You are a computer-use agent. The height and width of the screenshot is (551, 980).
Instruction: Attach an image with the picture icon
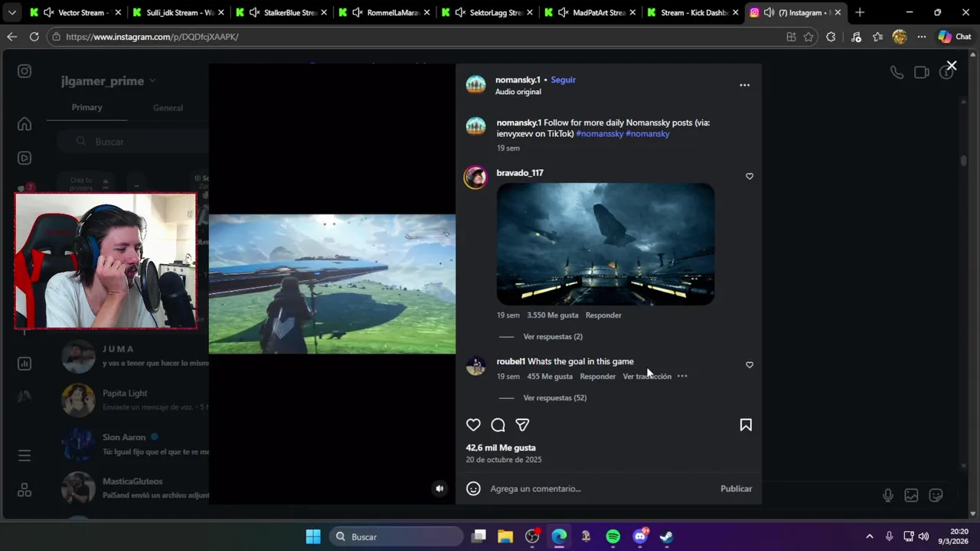coord(911,495)
